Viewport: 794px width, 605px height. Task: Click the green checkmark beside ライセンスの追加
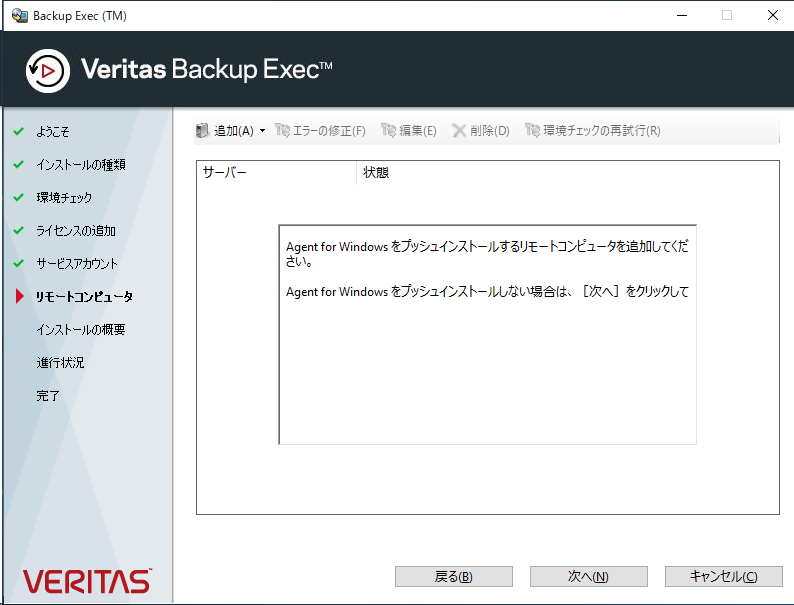pyautogui.click(x=19, y=230)
